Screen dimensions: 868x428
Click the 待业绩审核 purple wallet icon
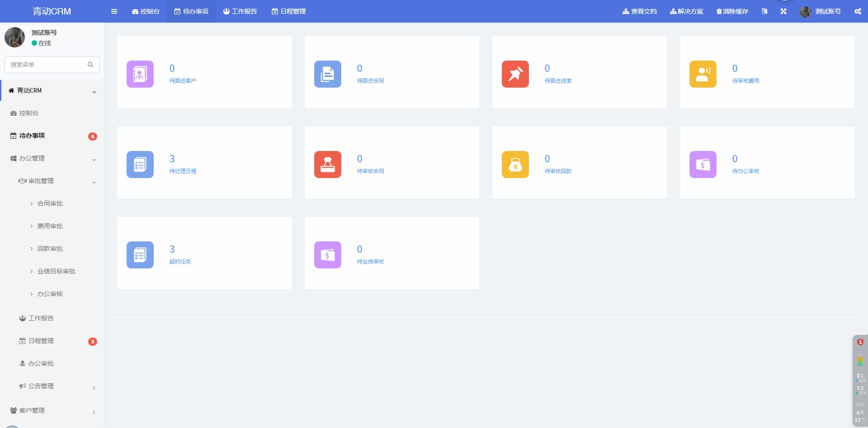(x=328, y=255)
